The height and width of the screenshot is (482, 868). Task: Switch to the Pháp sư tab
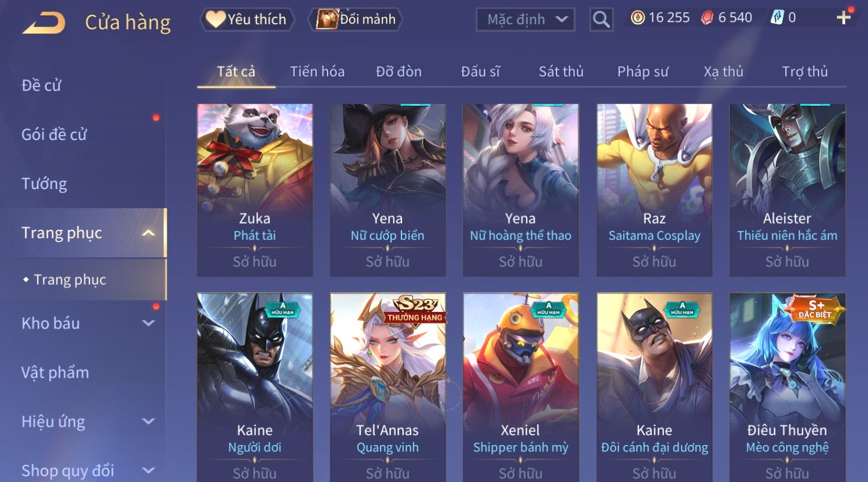(x=642, y=71)
